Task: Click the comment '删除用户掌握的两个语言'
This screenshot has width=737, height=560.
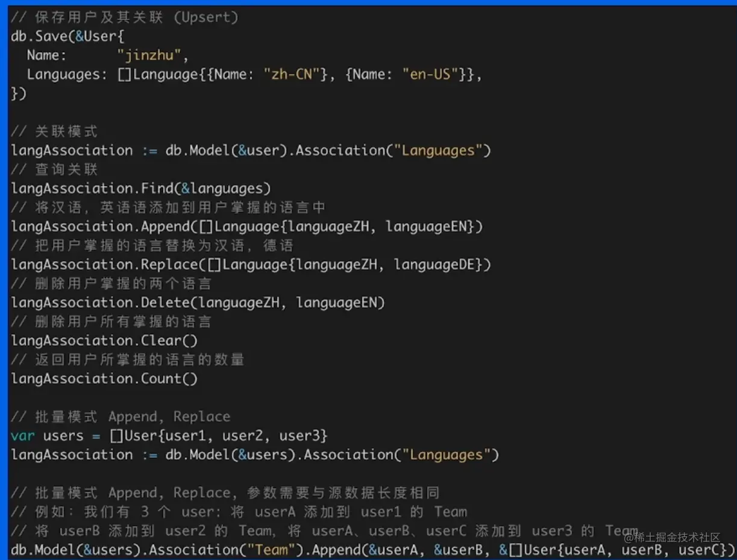Action: click(x=111, y=283)
